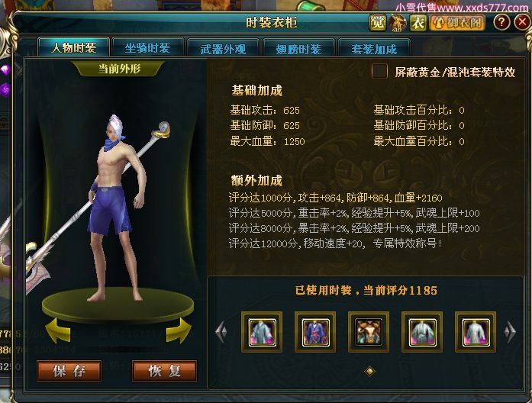Click the 恢复 button
This screenshot has height=403, width=532.
pyautogui.click(x=165, y=371)
